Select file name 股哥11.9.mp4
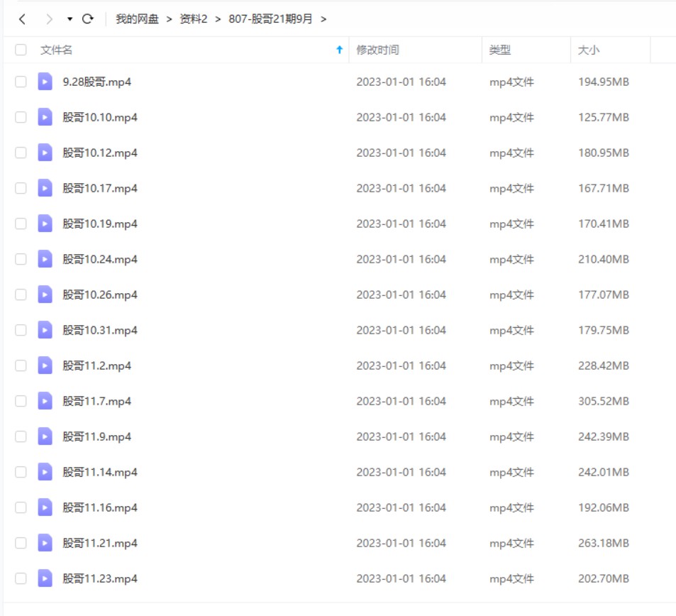676x616 pixels. [x=97, y=436]
